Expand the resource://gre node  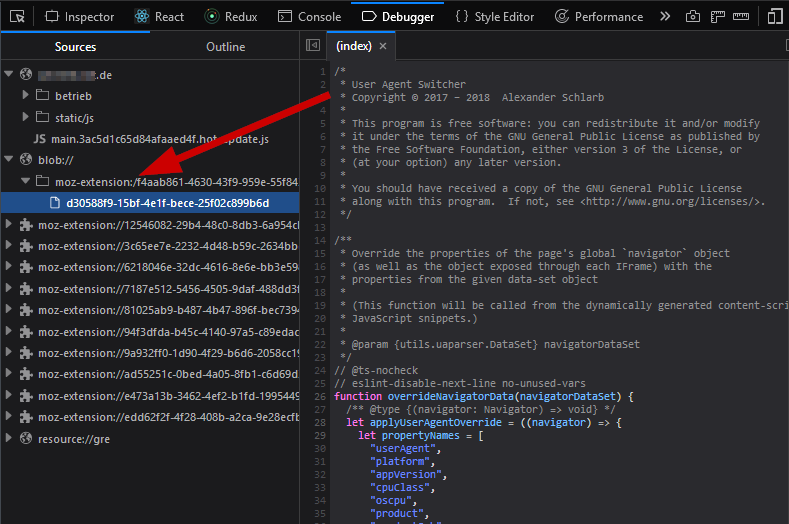click(x=9, y=438)
